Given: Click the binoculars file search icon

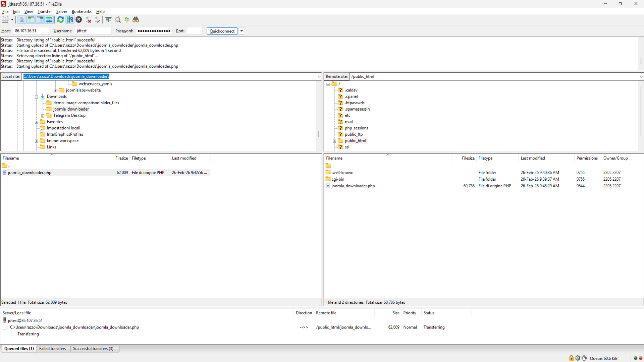Looking at the screenshot, I should [x=136, y=20].
